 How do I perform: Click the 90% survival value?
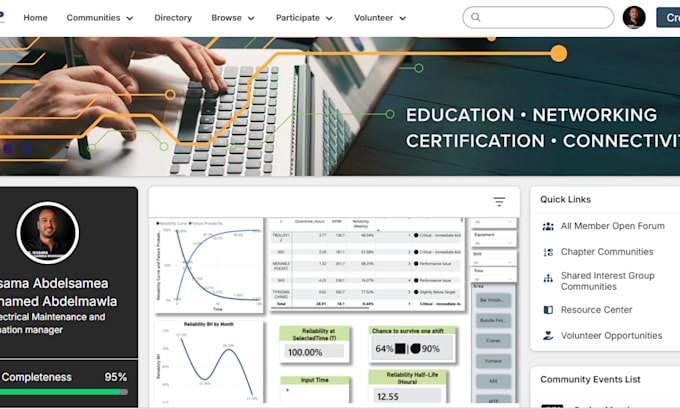coord(431,349)
